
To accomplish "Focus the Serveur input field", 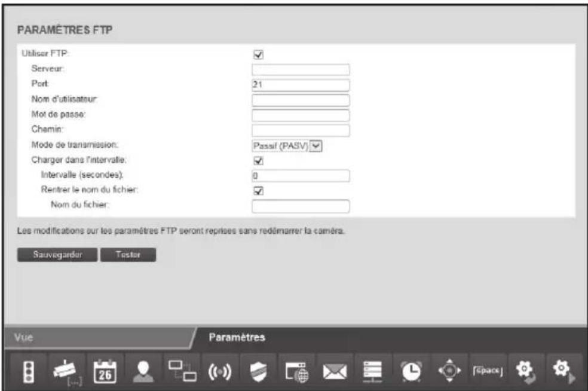I will [x=301, y=69].
